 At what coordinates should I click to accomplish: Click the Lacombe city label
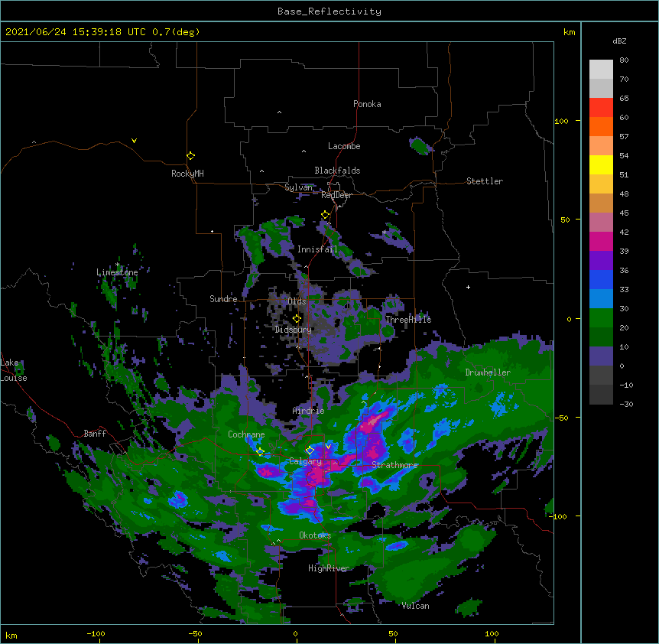click(x=344, y=146)
